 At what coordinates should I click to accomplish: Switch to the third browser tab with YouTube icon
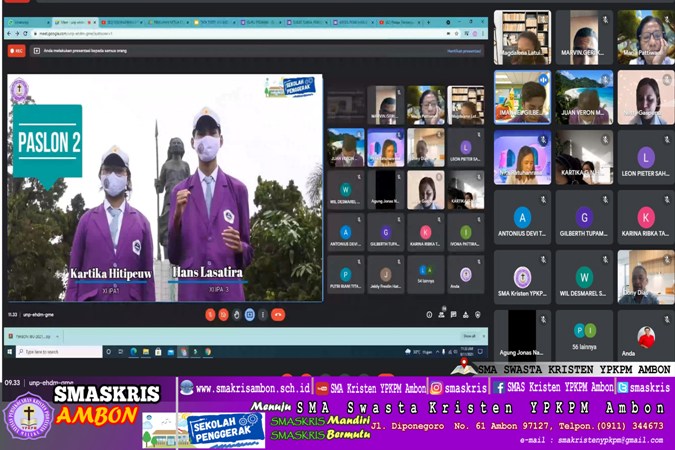pos(122,22)
